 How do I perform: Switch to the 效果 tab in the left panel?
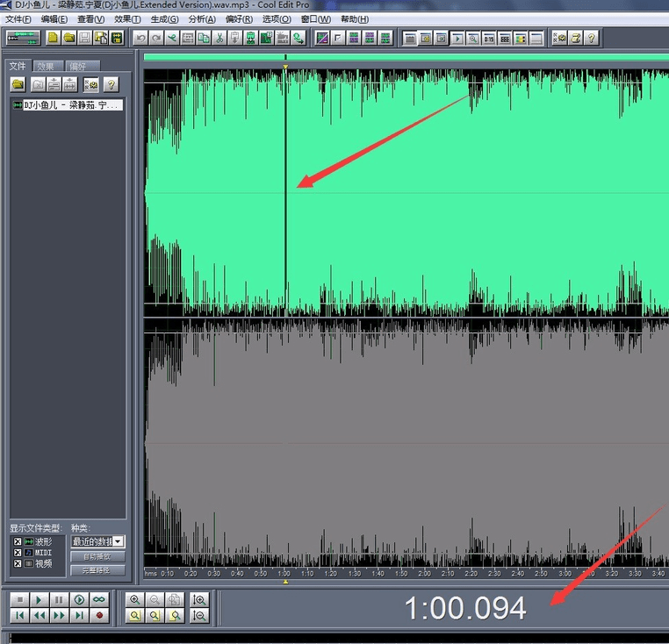46,67
